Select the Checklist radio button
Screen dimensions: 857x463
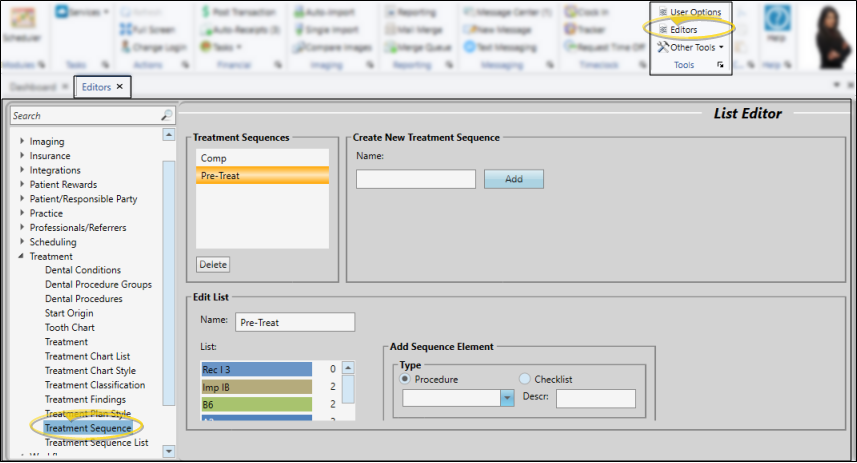(x=525, y=379)
